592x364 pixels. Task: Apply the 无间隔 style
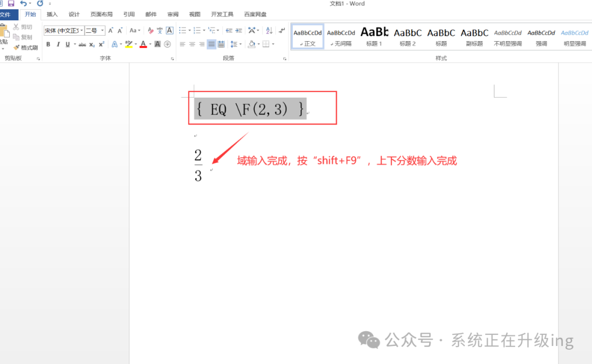(x=341, y=37)
